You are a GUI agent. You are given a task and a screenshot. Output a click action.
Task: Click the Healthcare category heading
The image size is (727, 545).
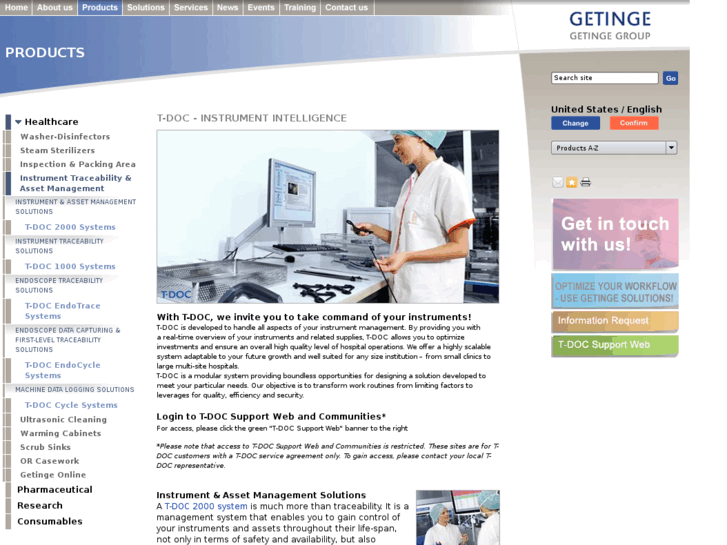coord(51,122)
